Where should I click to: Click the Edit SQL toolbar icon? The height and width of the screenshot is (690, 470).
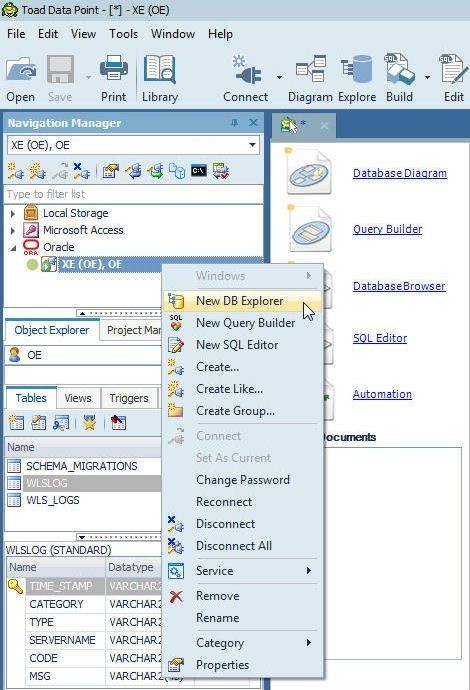453,70
